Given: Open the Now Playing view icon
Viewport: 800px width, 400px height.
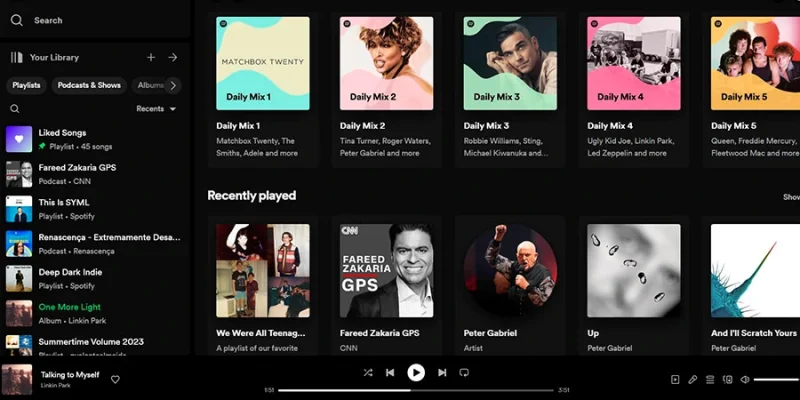Looking at the screenshot, I should click(x=675, y=380).
